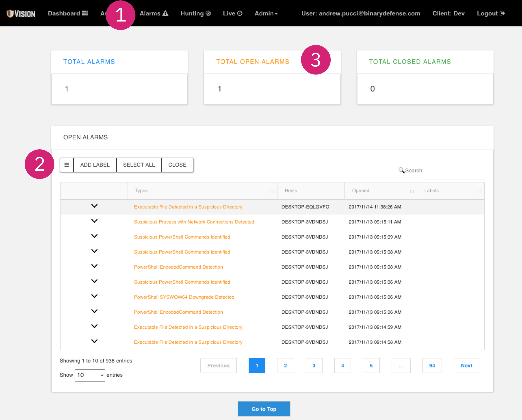Click the Vision shield logo
The width and height of the screenshot is (522, 420).
point(21,14)
